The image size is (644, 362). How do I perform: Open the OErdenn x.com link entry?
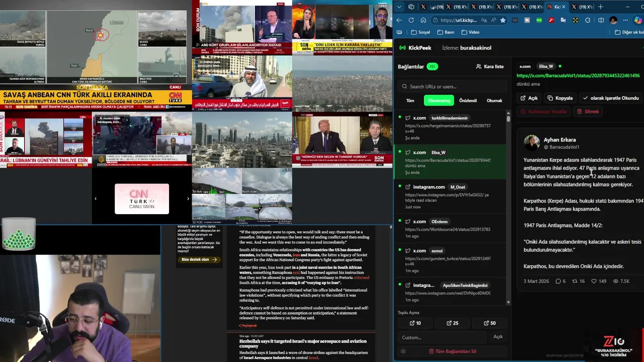[x=449, y=228]
